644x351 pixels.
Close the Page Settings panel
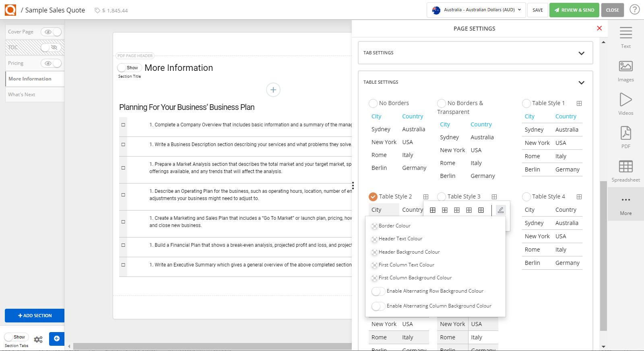click(599, 28)
